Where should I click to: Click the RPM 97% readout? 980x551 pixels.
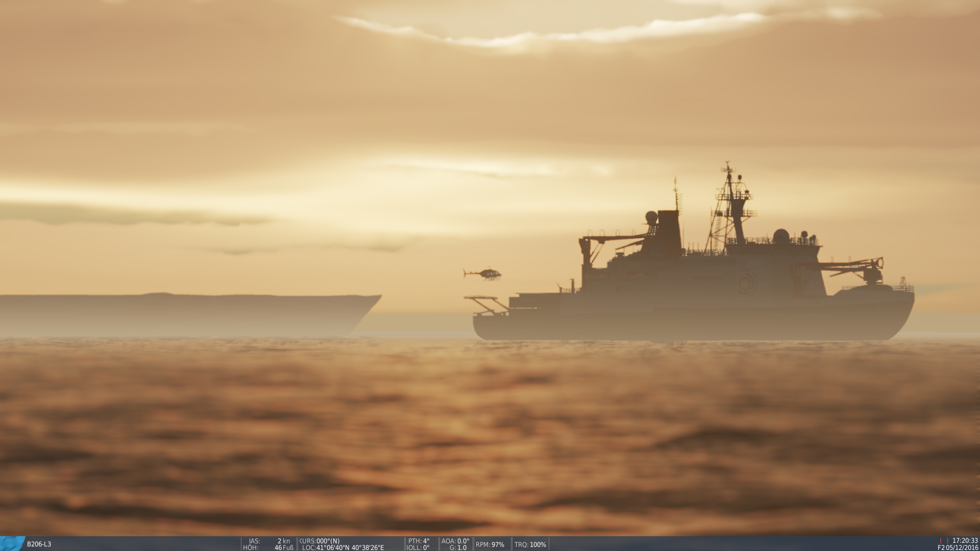(490, 544)
